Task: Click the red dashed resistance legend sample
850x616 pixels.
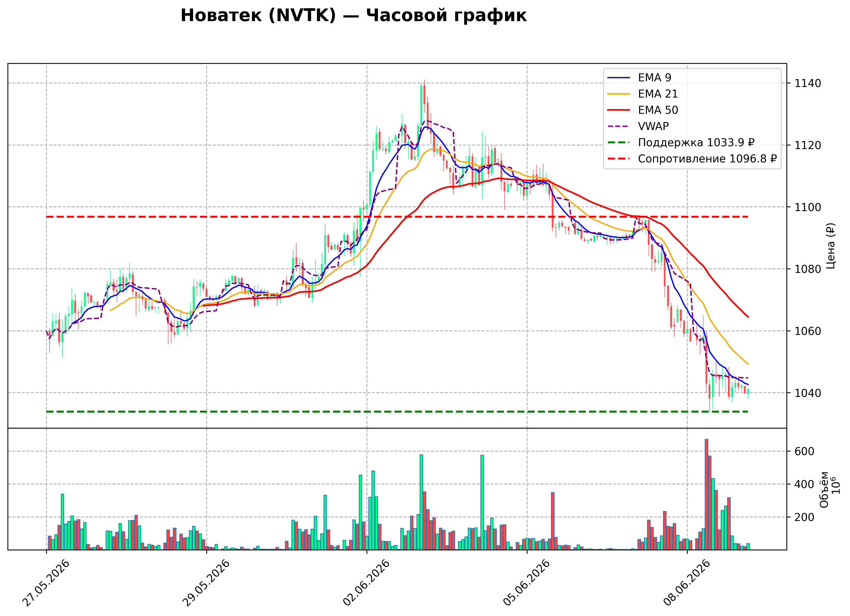Action: (619, 159)
